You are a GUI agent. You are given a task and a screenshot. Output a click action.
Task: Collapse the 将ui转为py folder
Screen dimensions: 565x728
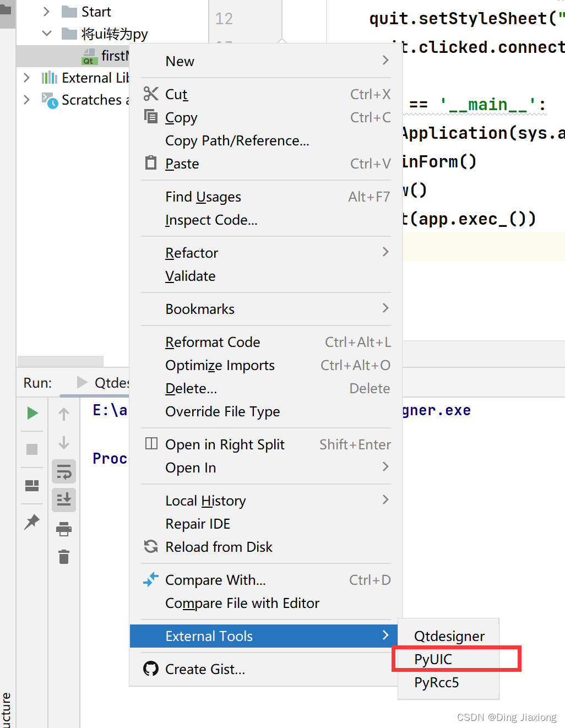pos(47,34)
